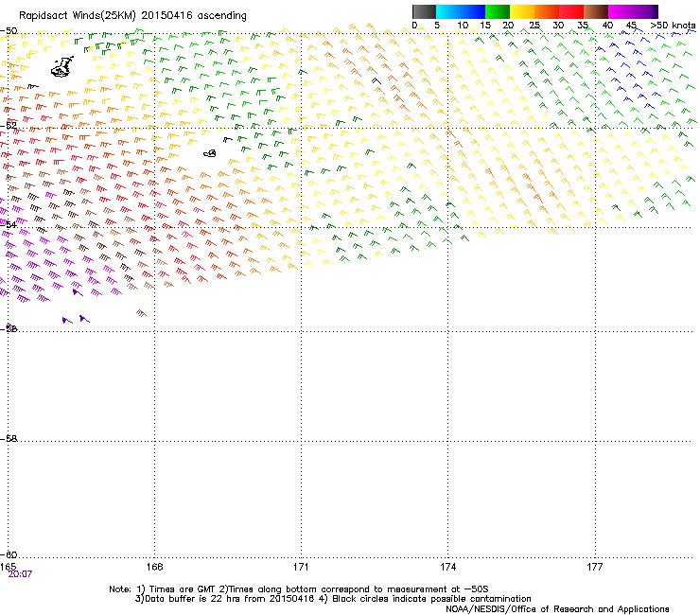Click the latitude label -60
The height and width of the screenshot is (615, 700).
pyautogui.click(x=9, y=554)
